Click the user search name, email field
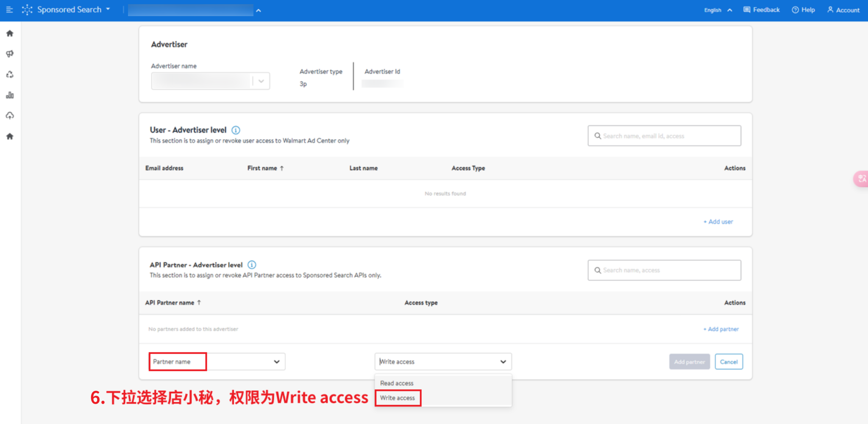The height and width of the screenshot is (424, 868). point(664,136)
